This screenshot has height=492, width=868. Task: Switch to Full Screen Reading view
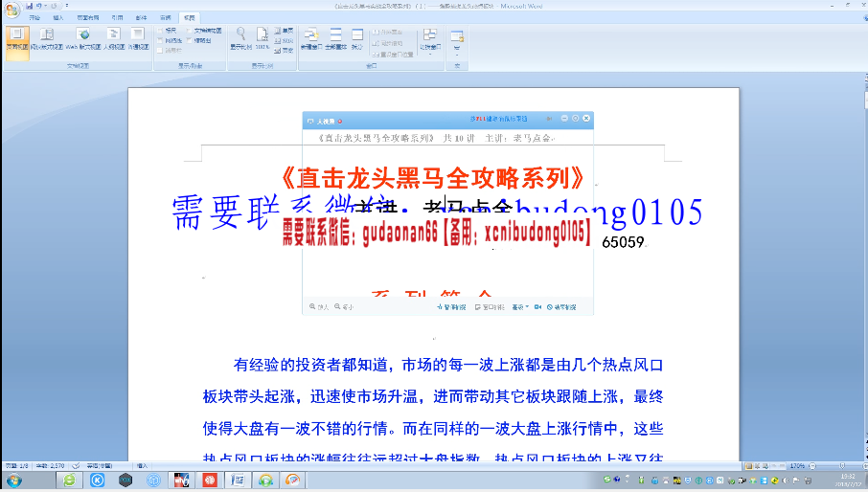coord(47,39)
